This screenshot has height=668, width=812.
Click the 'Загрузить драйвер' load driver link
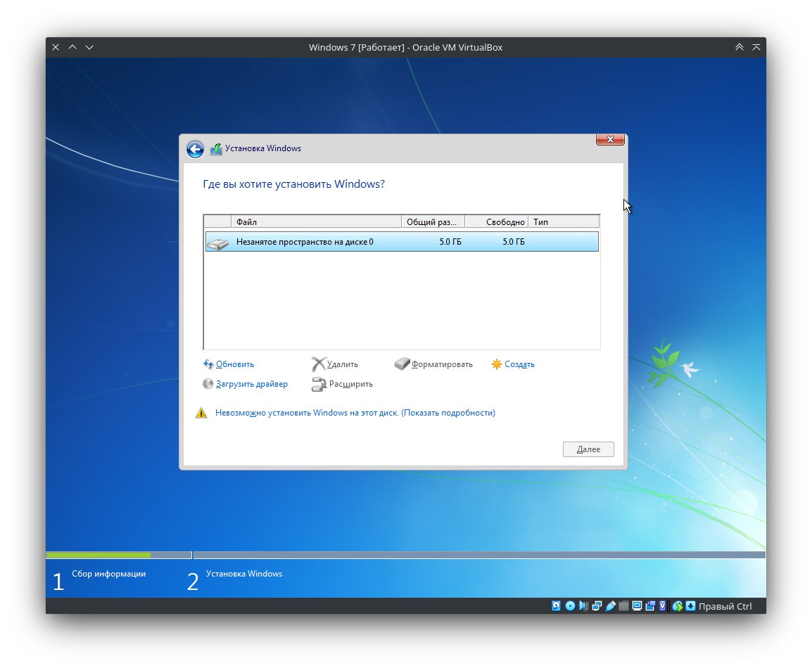pos(252,384)
